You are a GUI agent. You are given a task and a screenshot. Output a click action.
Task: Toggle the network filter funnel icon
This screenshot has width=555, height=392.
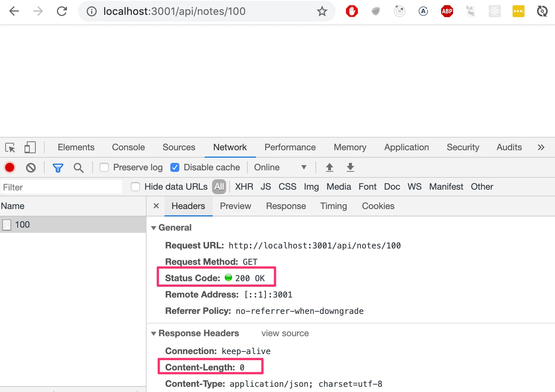(x=58, y=168)
